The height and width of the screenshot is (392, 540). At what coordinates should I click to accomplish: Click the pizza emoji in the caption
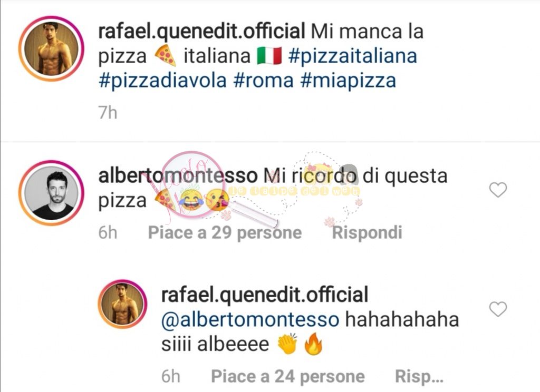pos(165,55)
